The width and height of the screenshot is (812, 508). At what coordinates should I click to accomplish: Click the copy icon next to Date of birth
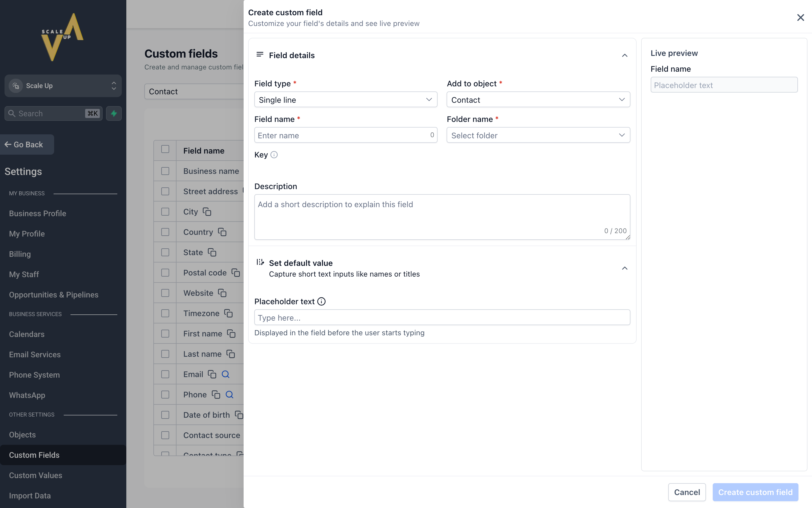tap(239, 415)
